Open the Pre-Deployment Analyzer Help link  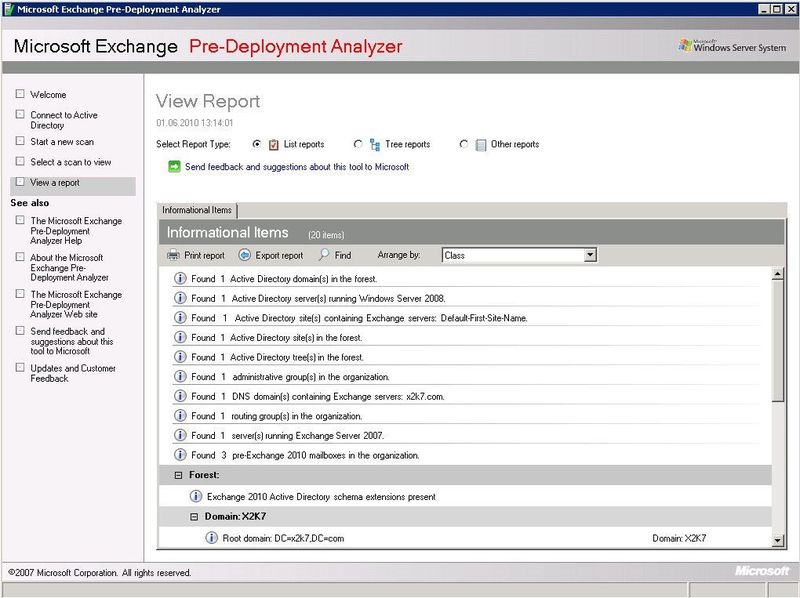click(x=76, y=231)
